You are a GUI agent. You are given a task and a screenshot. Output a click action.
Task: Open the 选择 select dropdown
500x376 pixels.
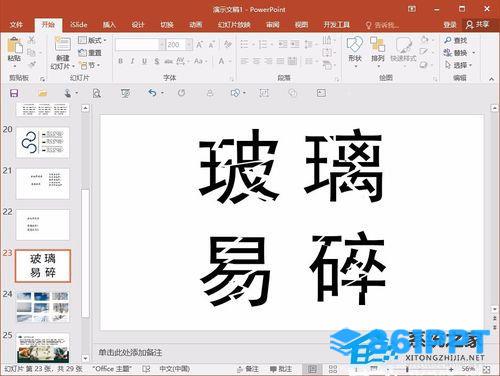point(459,65)
